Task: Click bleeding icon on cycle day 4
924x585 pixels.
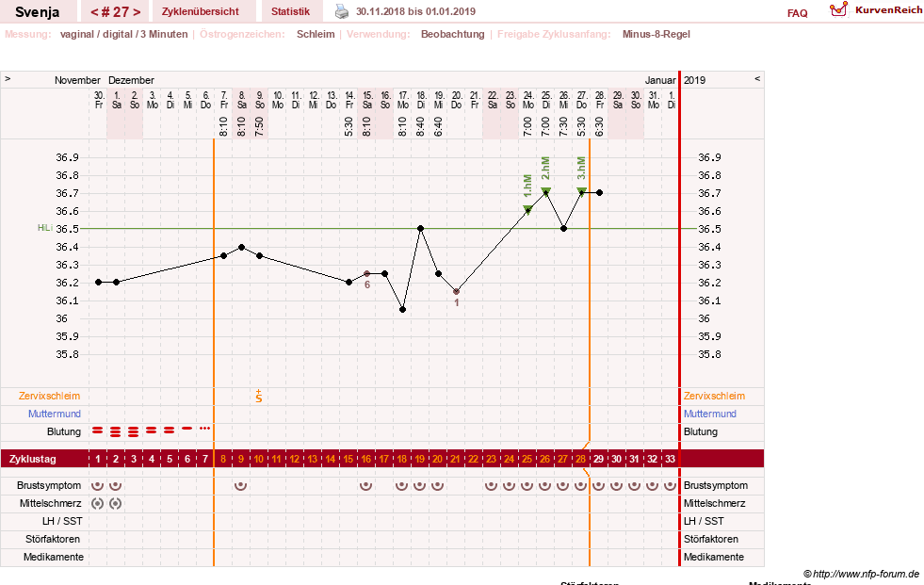Action: pos(152,431)
